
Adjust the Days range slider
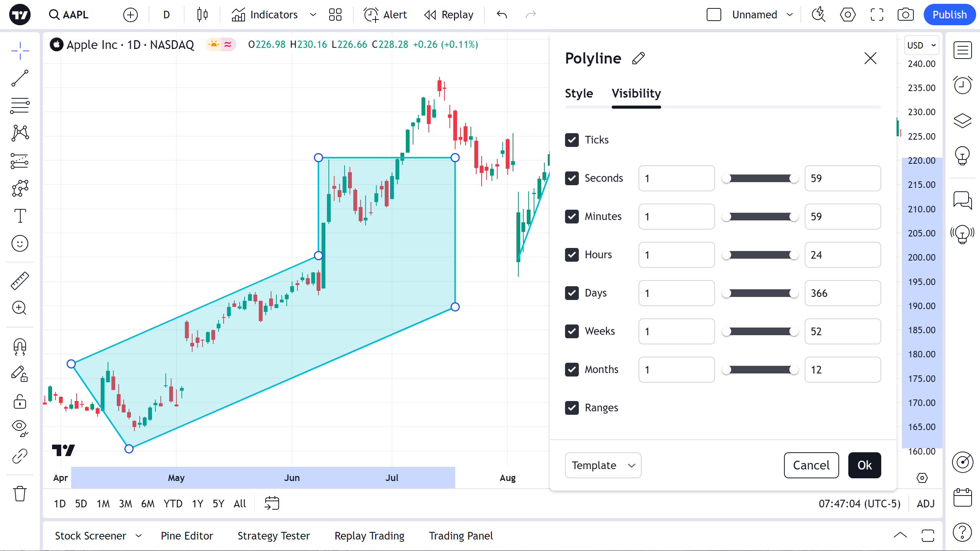pyautogui.click(x=760, y=293)
